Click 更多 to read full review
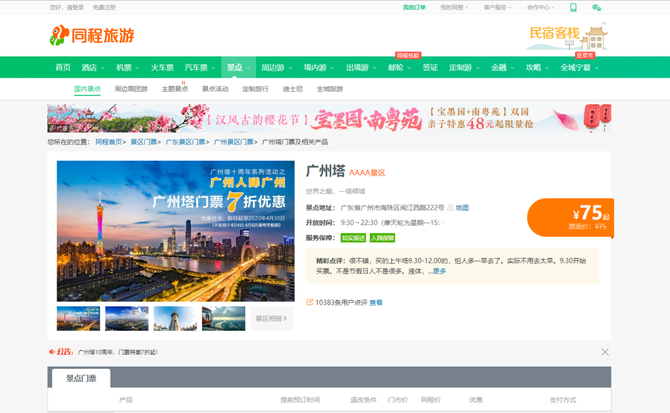Screen dimensions: 670x413 click(x=439, y=271)
